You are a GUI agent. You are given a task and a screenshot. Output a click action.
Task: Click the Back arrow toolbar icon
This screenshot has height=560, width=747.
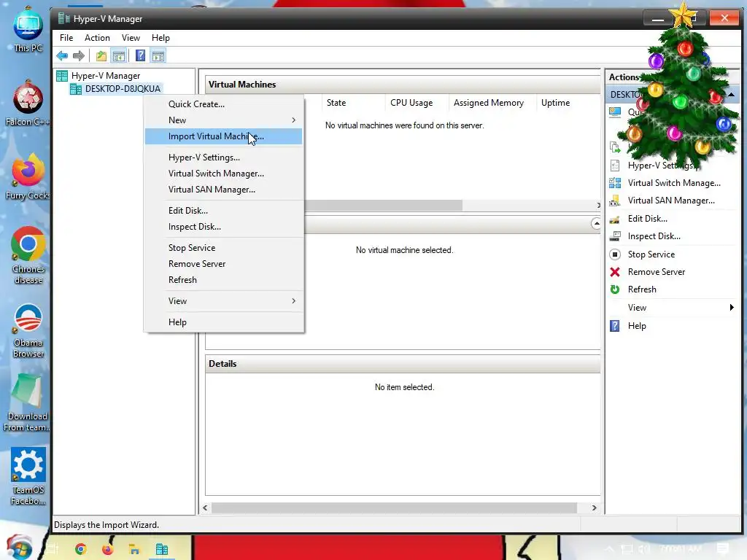point(62,56)
